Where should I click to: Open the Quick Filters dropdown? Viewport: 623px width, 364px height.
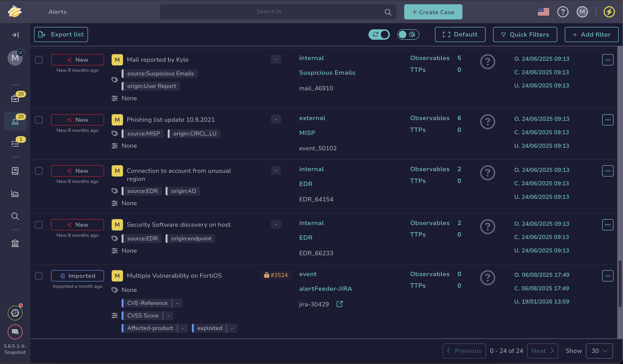525,34
